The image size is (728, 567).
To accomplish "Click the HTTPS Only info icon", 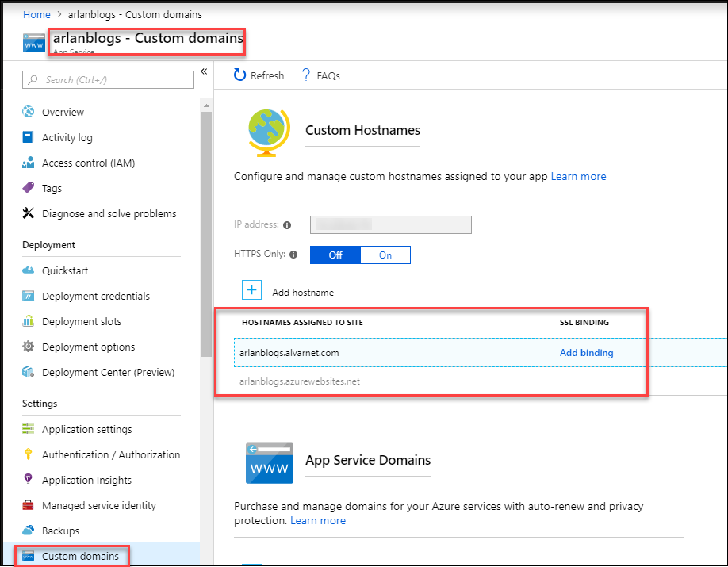I will tap(293, 255).
